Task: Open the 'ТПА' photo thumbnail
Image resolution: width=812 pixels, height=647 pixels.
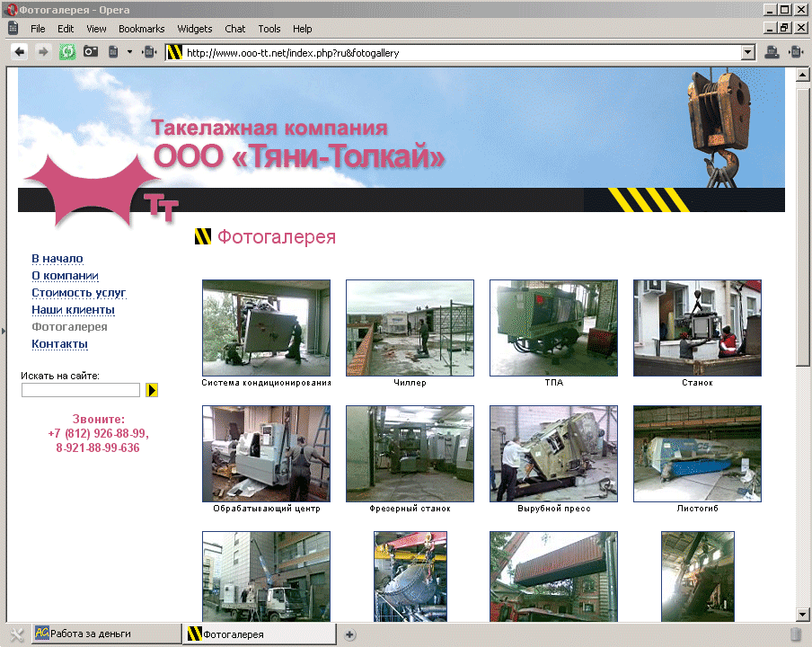Action: point(553,328)
